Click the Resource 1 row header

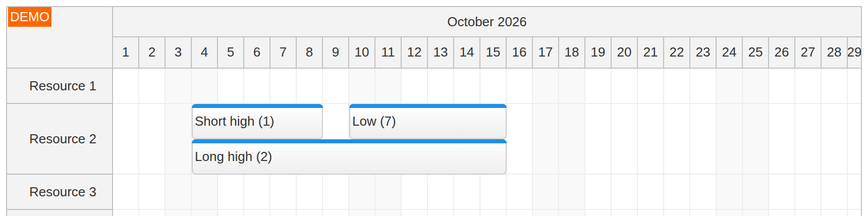pyautogui.click(x=60, y=86)
